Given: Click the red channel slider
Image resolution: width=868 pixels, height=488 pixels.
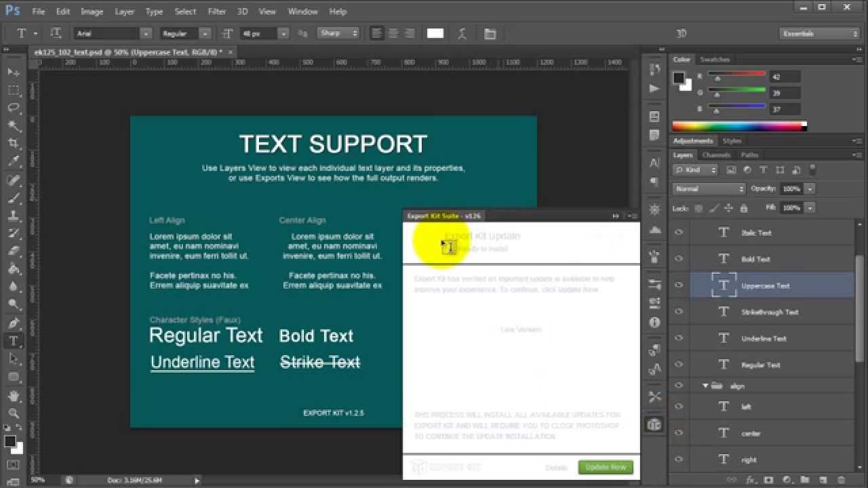Looking at the screenshot, I should pos(736,75).
